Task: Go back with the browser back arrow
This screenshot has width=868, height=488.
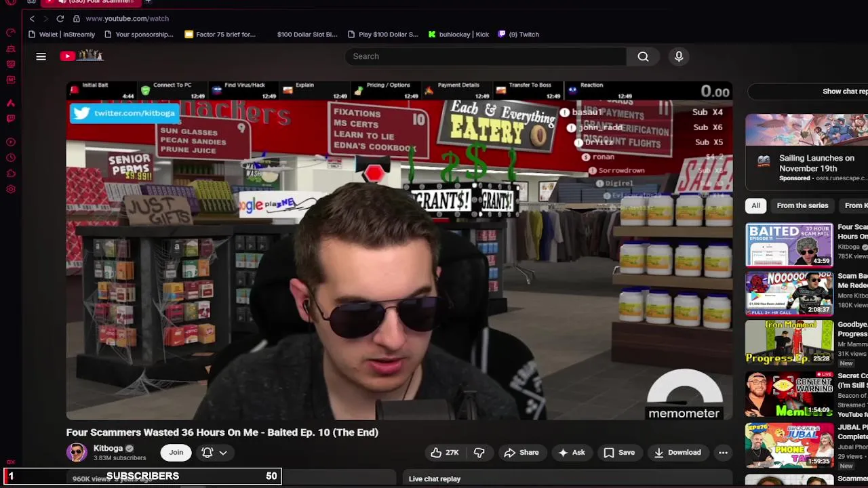Action: point(32,18)
